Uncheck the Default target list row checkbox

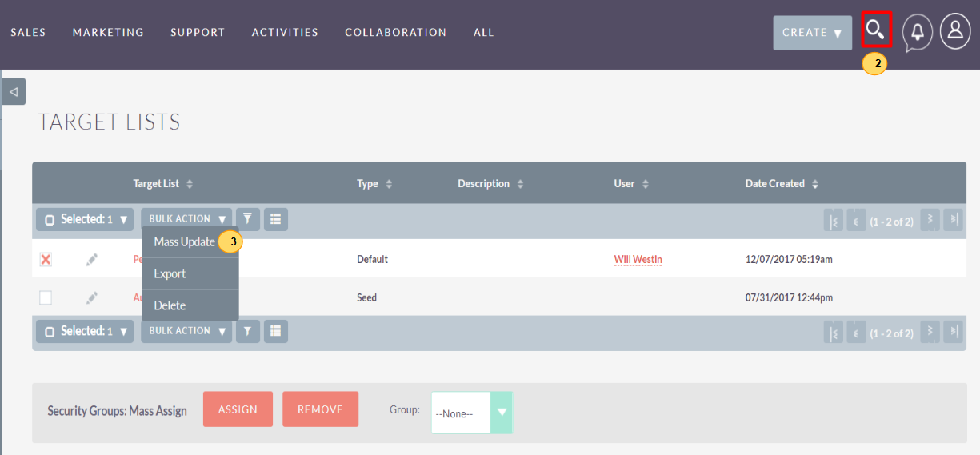tap(46, 260)
